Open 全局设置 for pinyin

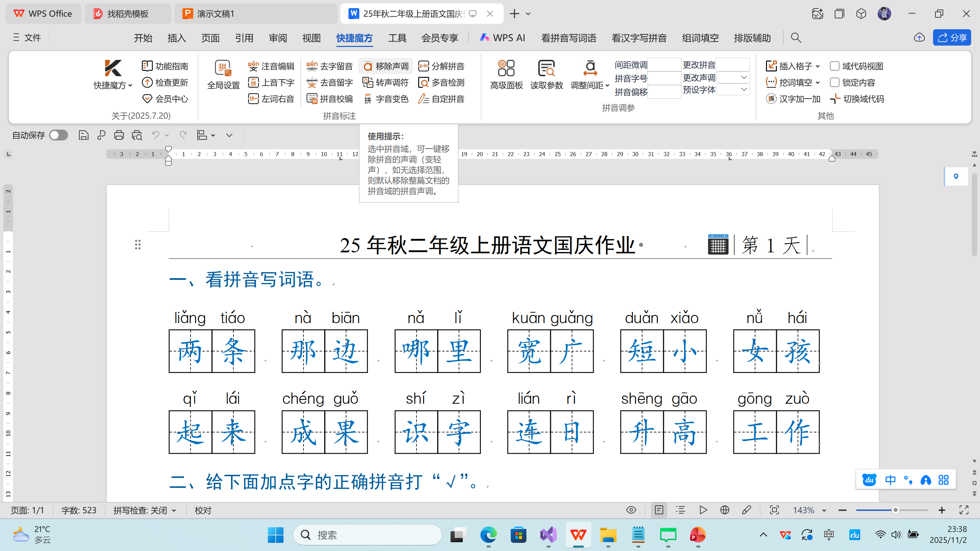click(x=223, y=74)
